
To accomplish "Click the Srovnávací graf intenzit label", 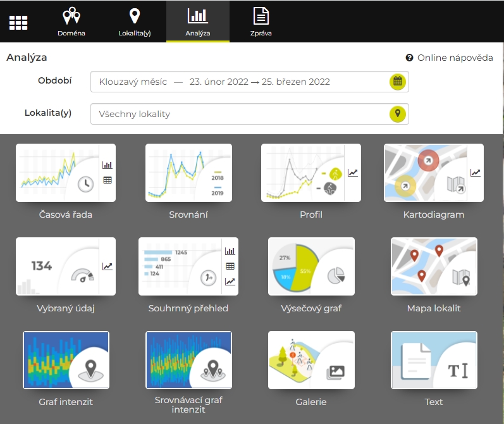I will pos(188,404).
